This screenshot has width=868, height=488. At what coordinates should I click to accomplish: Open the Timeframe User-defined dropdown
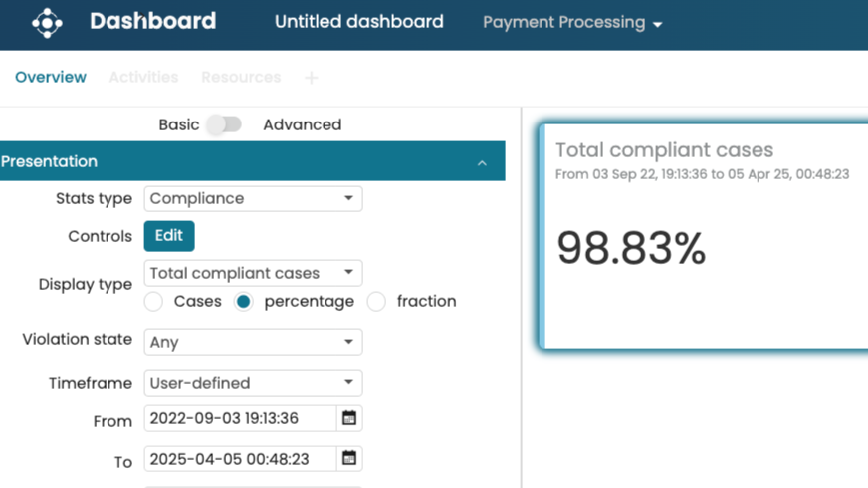253,383
